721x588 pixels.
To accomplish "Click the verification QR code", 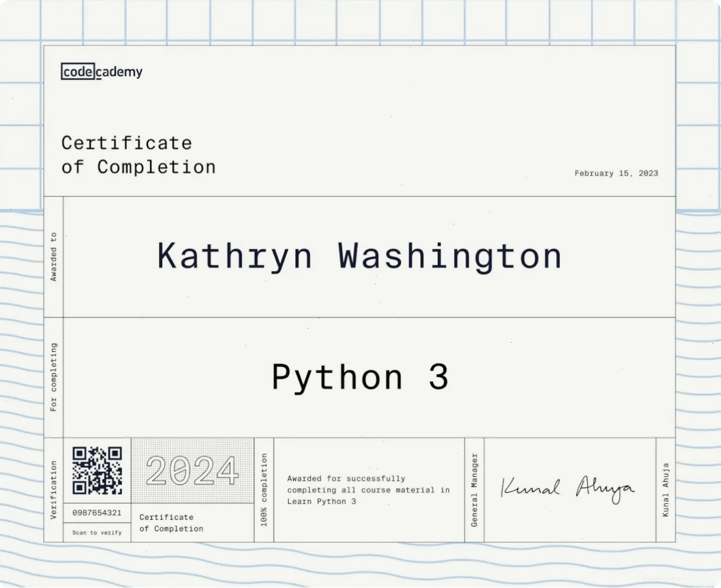I will tap(97, 470).
